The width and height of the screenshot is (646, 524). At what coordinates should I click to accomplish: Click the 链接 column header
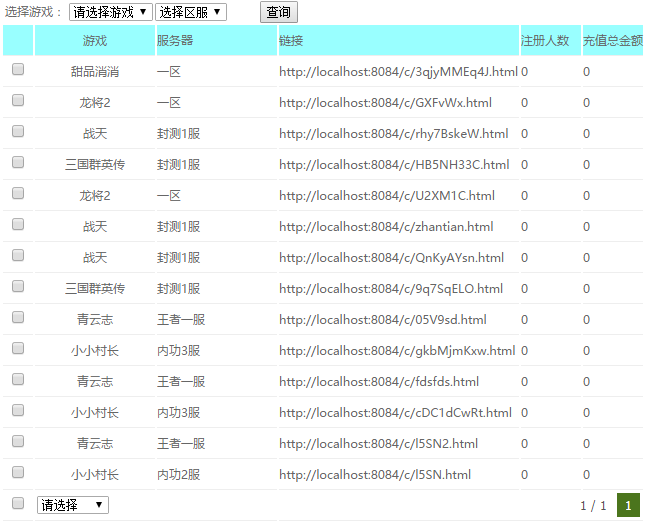[x=399, y=40]
